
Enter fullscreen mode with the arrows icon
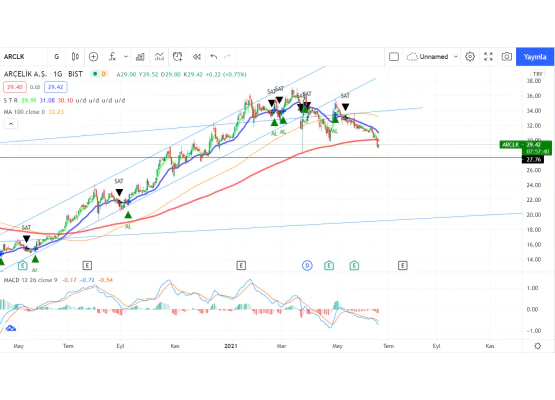[x=488, y=57]
